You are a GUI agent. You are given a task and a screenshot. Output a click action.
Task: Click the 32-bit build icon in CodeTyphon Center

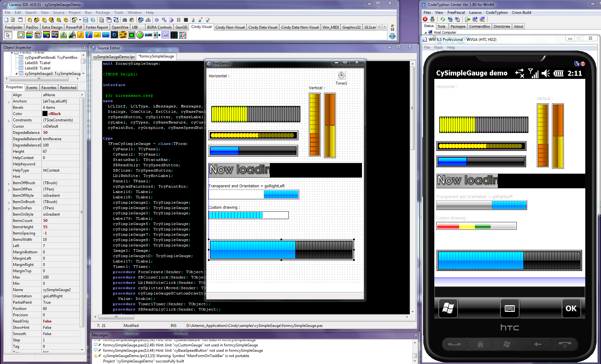click(482, 19)
